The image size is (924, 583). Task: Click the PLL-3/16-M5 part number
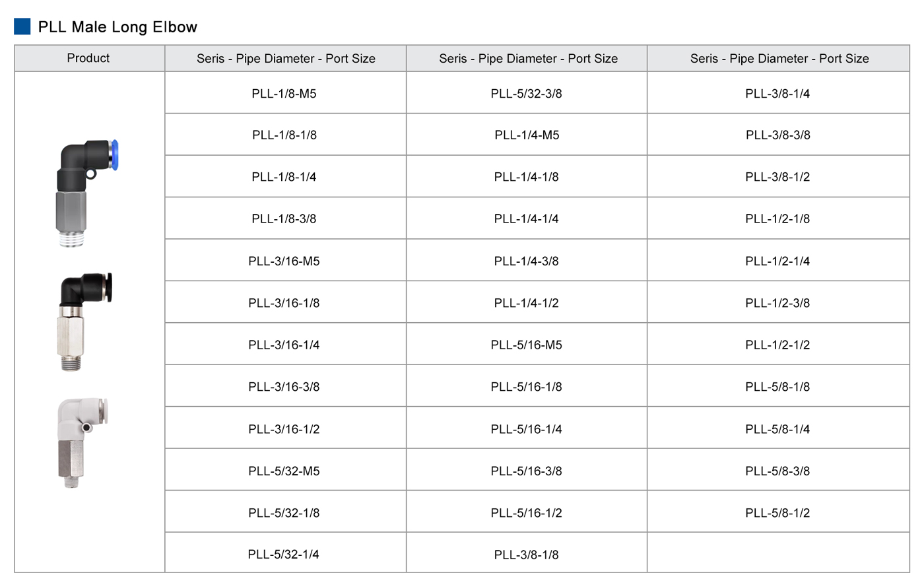click(x=284, y=261)
